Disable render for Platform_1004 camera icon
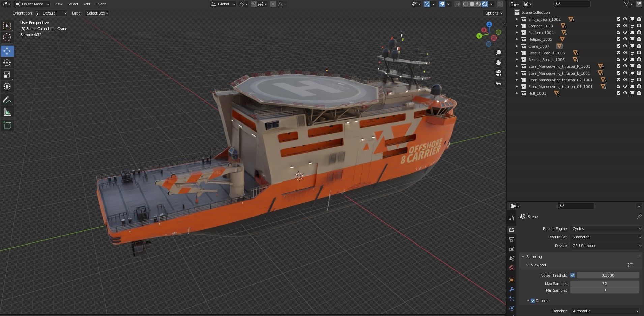Viewport: 644px width, 316px height. coord(639,33)
